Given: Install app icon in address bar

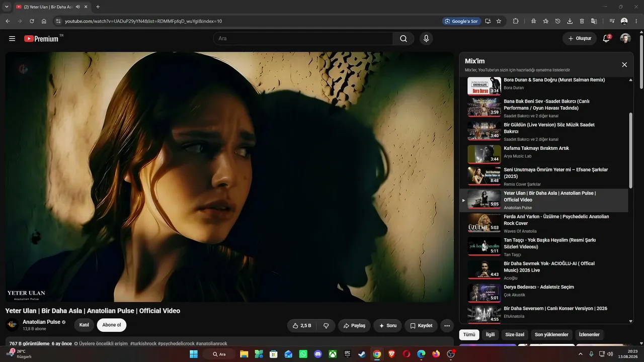Looking at the screenshot, I should coord(488,21).
